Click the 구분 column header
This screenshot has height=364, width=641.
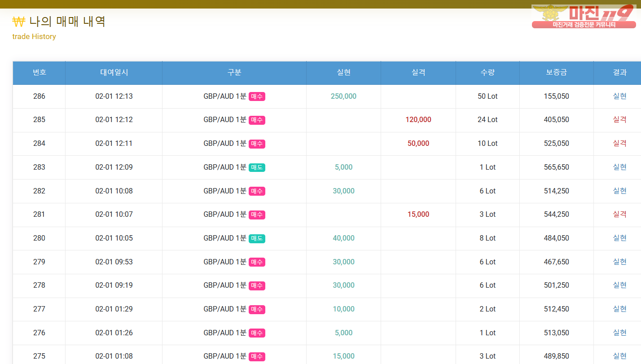[x=234, y=72]
